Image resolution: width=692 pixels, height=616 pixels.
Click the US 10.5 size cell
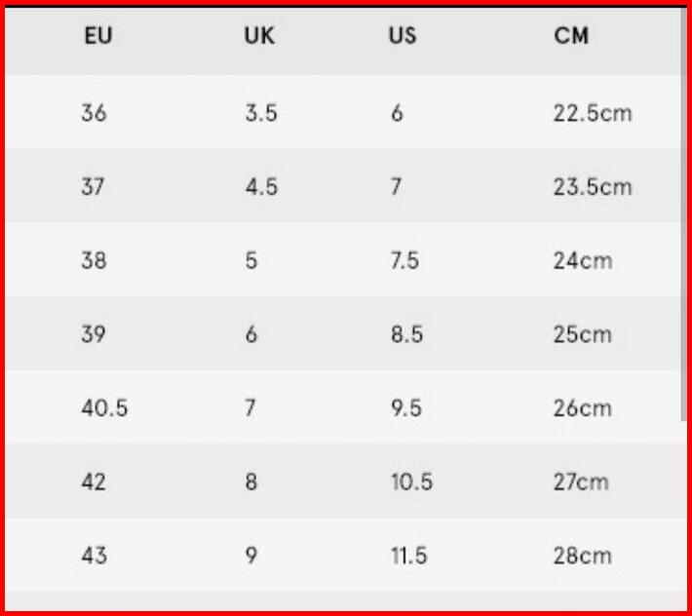[410, 481]
